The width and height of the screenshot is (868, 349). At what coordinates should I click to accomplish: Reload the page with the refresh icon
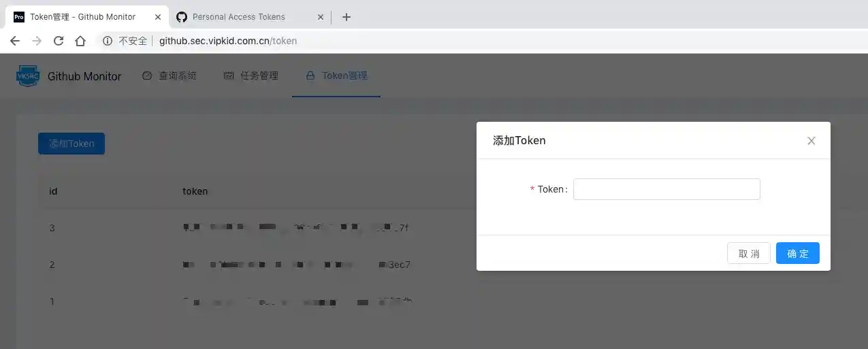59,41
